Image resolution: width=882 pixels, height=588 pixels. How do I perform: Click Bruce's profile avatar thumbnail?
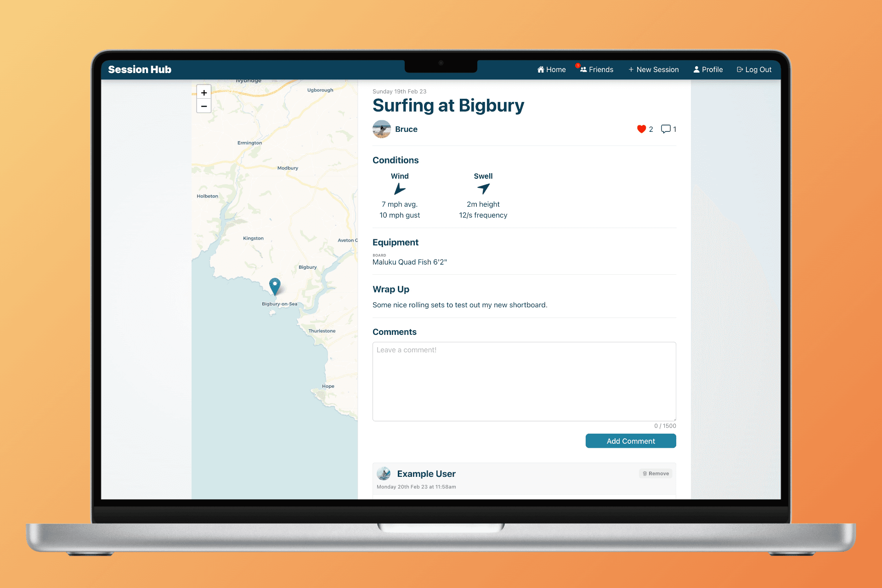(x=381, y=129)
